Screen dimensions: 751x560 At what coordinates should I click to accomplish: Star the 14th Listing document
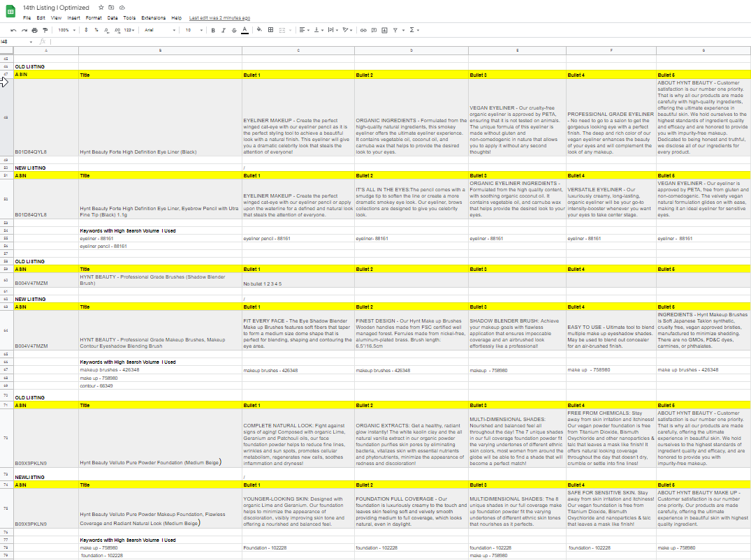(x=101, y=8)
